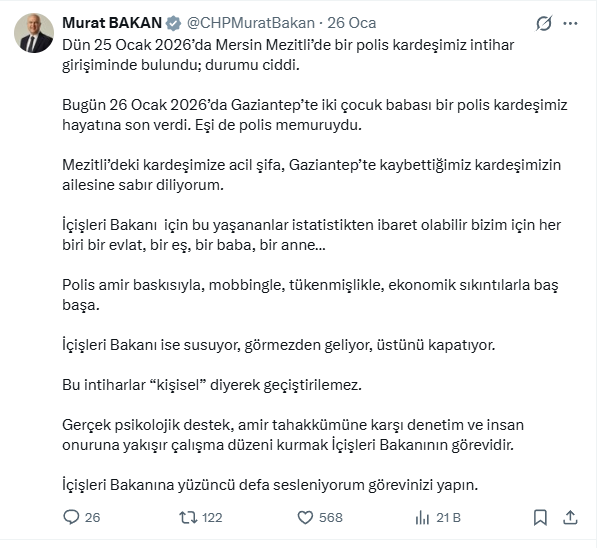Click the repost arrows icon
The image size is (600, 548).
[x=185, y=517]
